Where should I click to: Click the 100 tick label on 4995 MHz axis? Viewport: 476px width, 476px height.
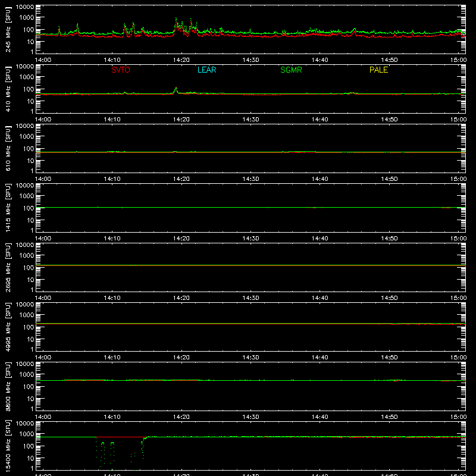click(29, 327)
